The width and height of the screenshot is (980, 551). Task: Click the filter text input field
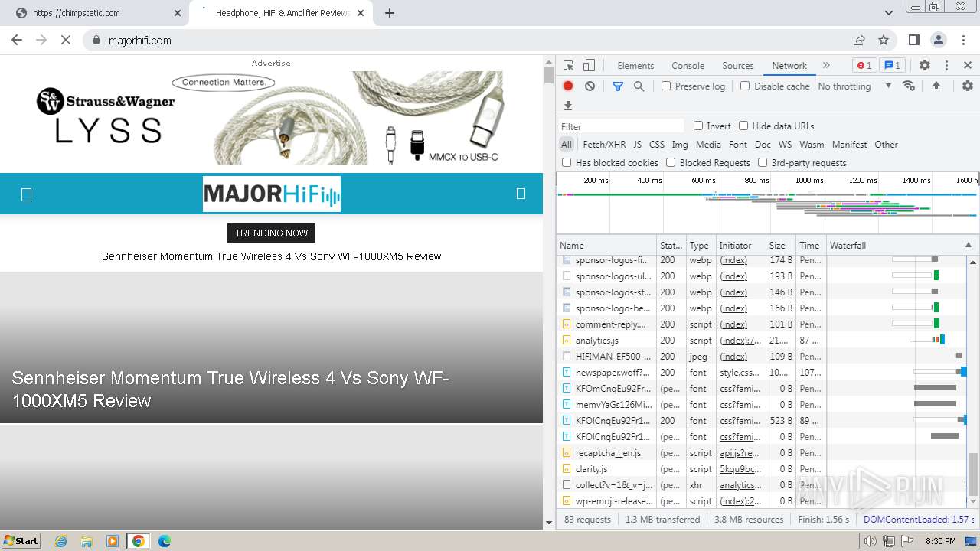pos(622,126)
